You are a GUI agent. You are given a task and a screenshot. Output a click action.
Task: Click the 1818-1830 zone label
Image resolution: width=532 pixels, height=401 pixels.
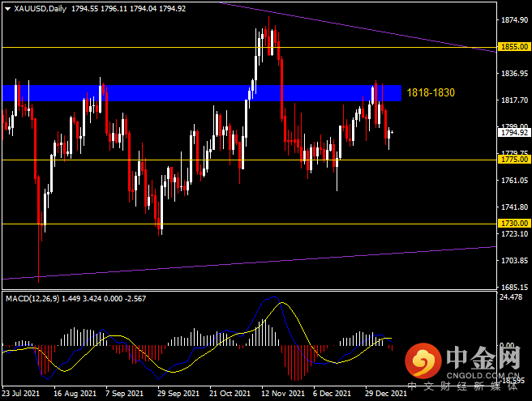[x=431, y=92]
